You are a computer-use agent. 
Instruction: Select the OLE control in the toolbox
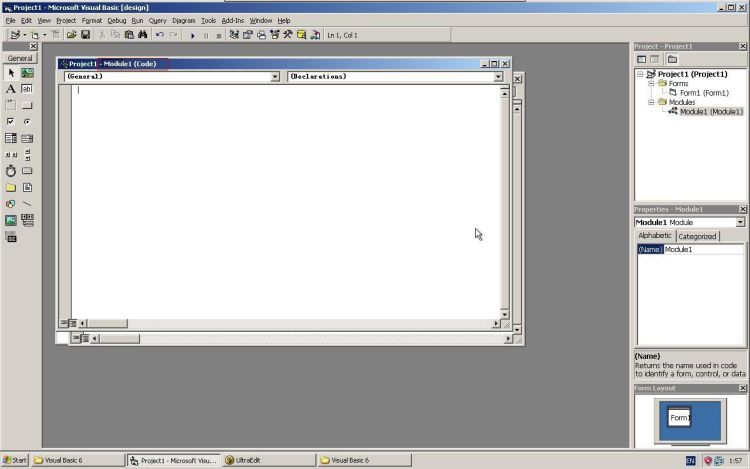[x=11, y=237]
